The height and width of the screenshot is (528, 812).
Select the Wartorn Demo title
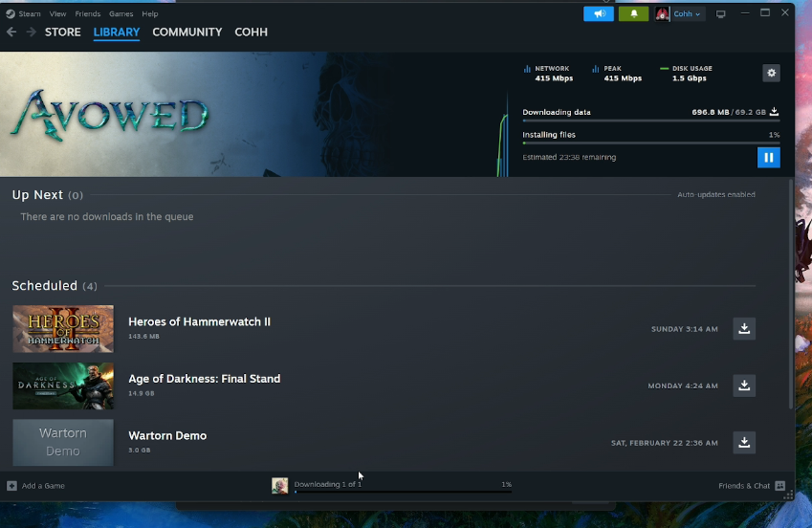point(167,436)
